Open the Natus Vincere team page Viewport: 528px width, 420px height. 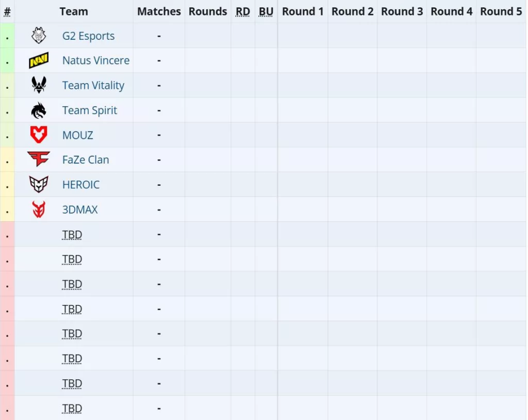coord(96,60)
